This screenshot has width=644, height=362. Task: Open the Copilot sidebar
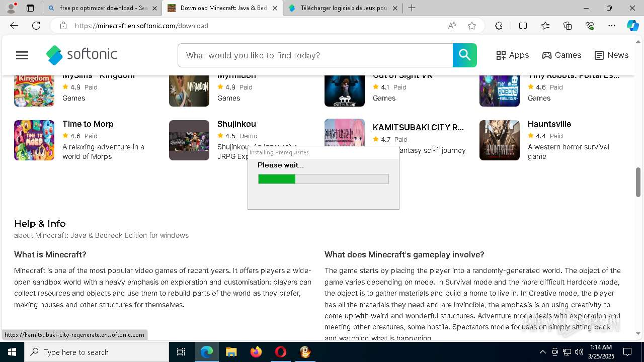pyautogui.click(x=633, y=26)
